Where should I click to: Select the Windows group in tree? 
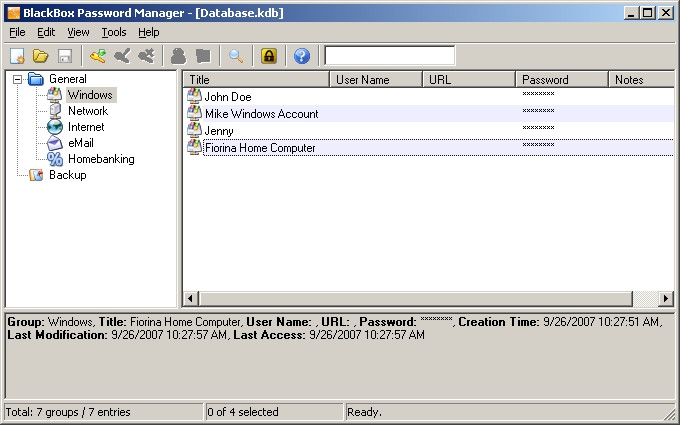coord(90,95)
